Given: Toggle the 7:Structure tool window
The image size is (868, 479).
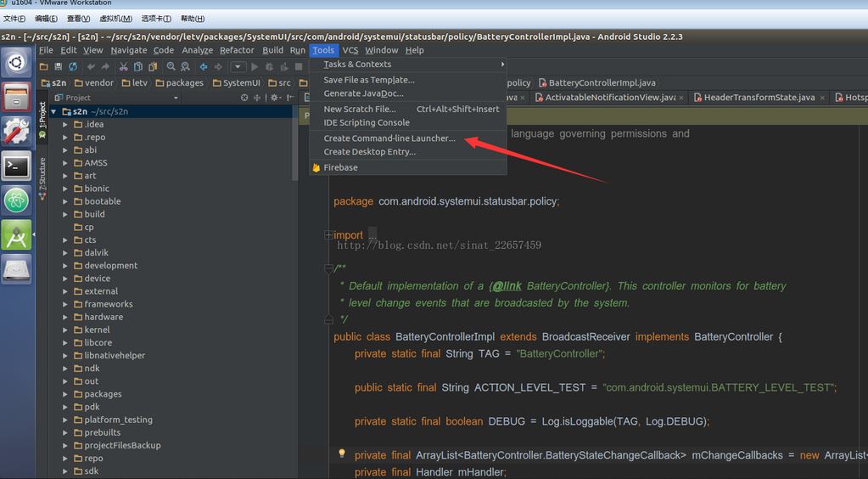Looking at the screenshot, I should [x=42, y=178].
